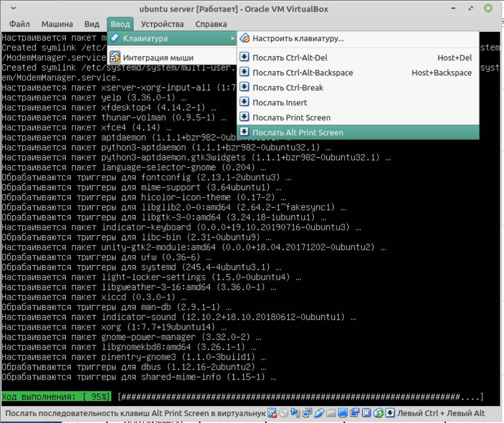Select Послать Ctrl-Break

pos(358,87)
